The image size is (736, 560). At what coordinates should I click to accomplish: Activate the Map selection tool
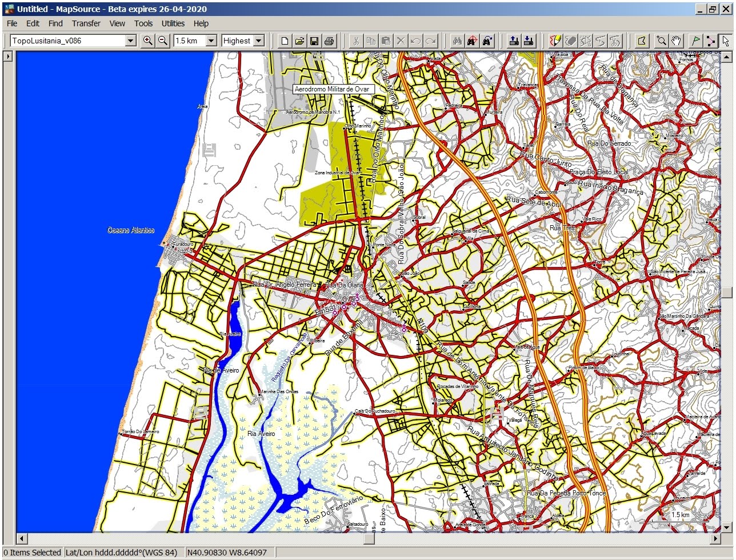[x=641, y=41]
